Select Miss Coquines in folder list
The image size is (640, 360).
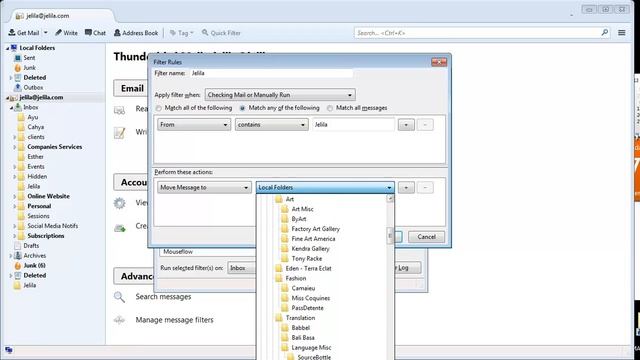[311, 298]
